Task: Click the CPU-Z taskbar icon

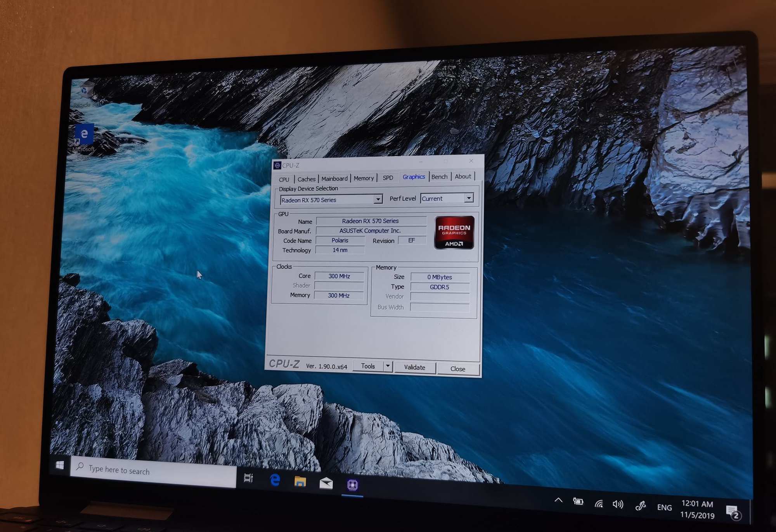Action: click(x=352, y=485)
